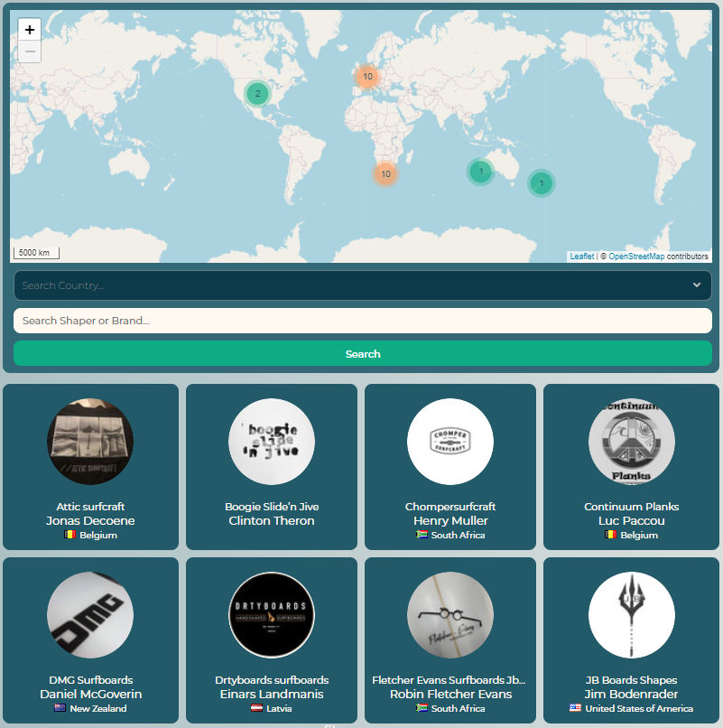Open the cluster of 2 in North America
723x728 pixels.
pos(257,94)
